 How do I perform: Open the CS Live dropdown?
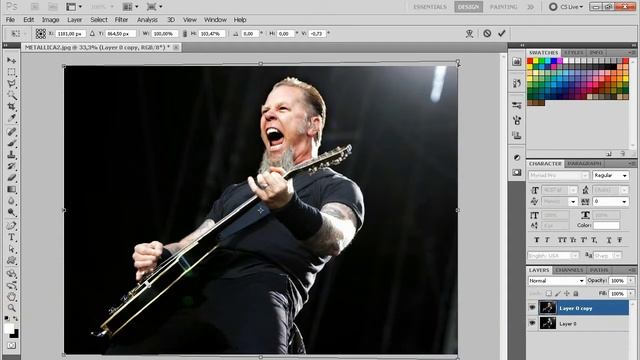pos(567,7)
